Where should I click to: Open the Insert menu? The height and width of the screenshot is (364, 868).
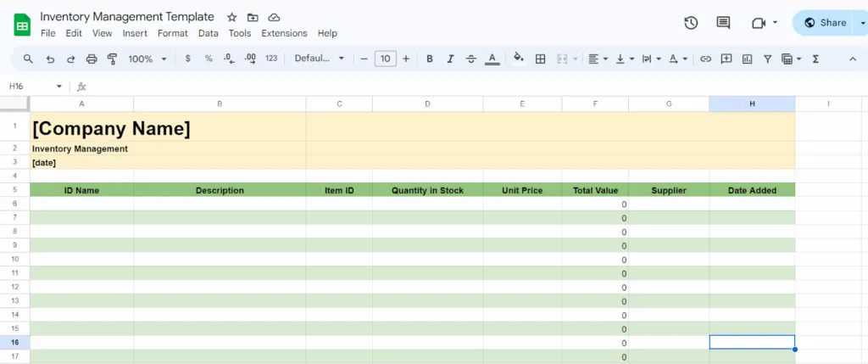click(135, 33)
